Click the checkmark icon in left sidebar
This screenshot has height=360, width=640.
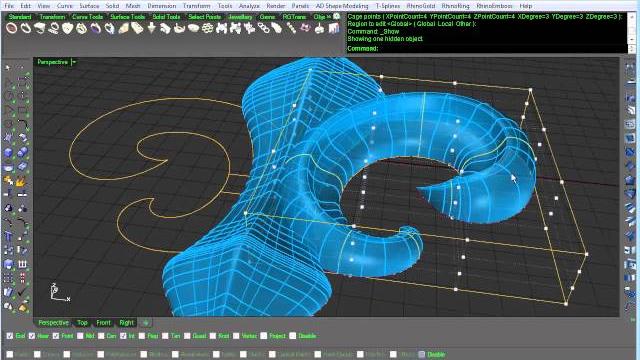[x=22, y=291]
